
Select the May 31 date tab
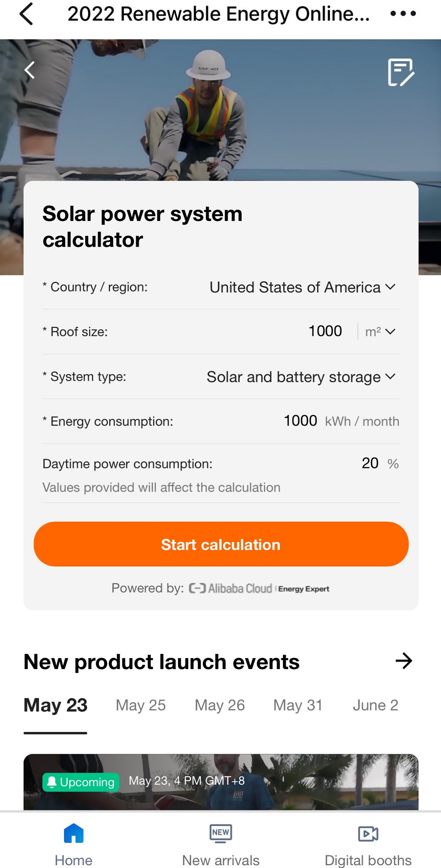pos(298,705)
